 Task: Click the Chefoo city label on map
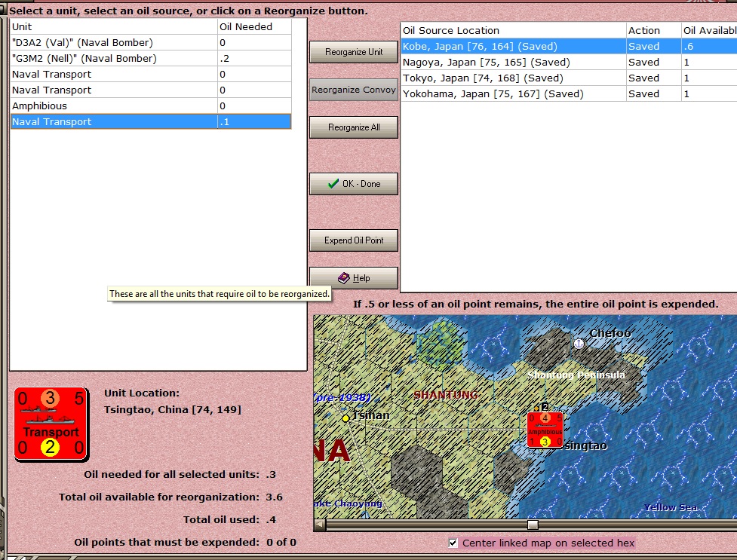(610, 333)
